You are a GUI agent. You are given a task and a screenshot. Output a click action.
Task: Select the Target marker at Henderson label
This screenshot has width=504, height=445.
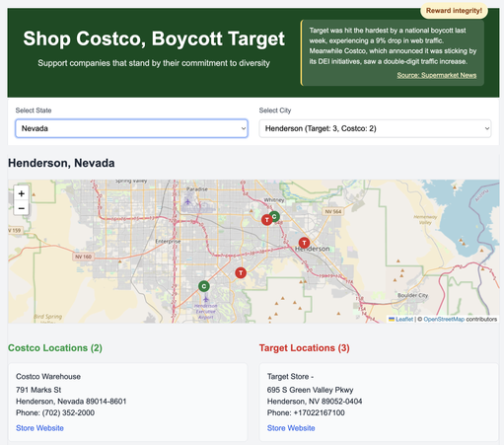click(304, 243)
